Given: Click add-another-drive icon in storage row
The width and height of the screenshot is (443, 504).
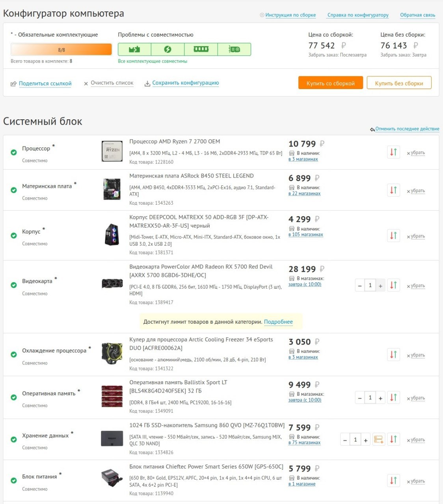Looking at the screenshot, I should click(x=379, y=439).
